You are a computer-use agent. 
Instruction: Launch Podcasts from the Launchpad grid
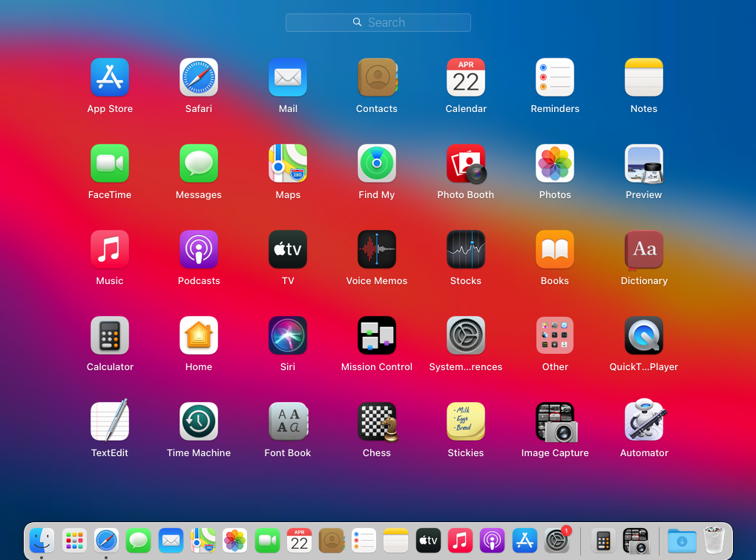[x=199, y=249]
